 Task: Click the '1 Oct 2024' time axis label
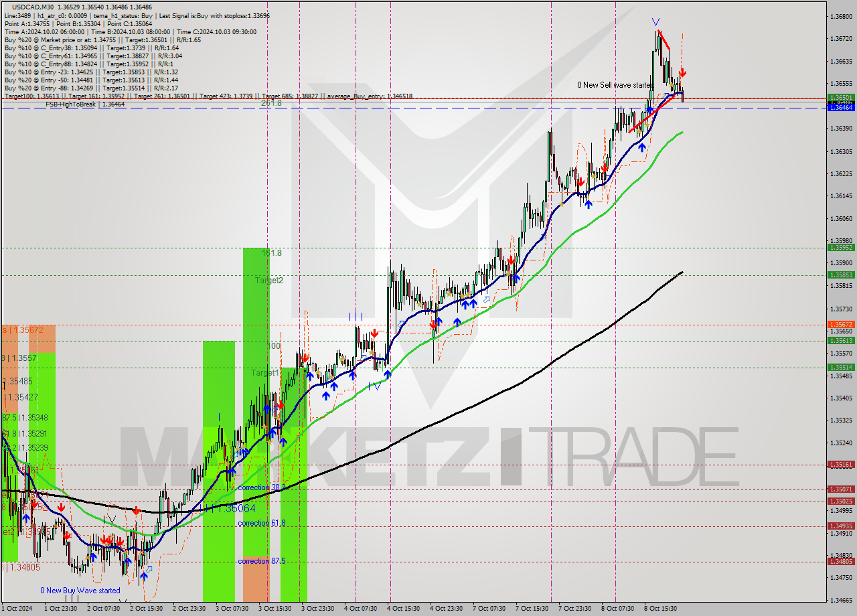17,609
